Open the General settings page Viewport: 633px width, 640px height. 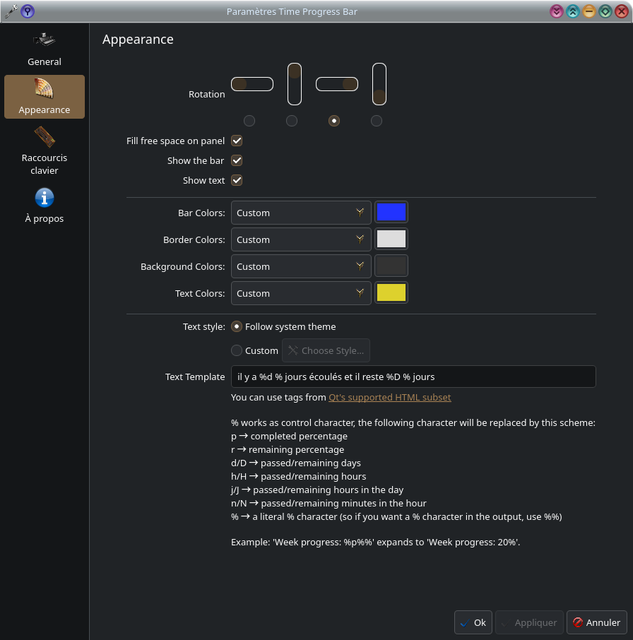tap(44, 50)
